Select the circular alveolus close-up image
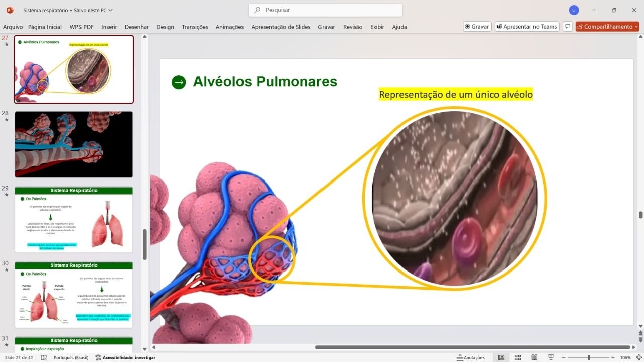 (454, 198)
